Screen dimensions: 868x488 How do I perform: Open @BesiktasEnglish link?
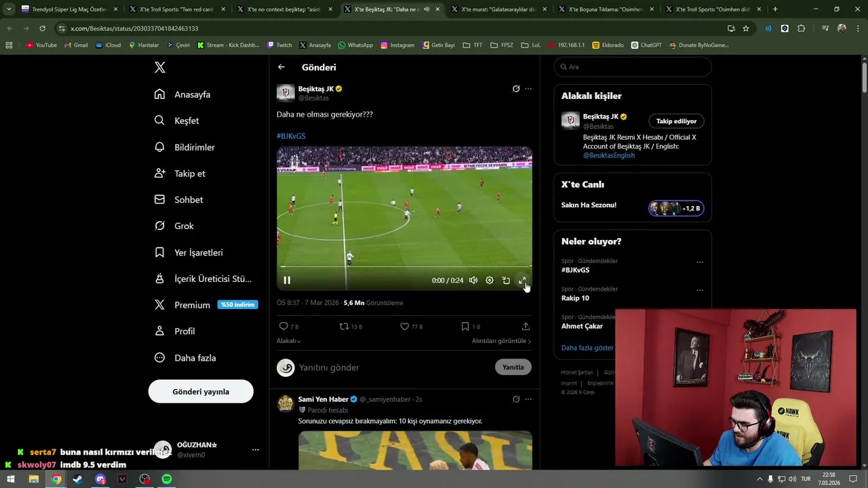point(609,155)
